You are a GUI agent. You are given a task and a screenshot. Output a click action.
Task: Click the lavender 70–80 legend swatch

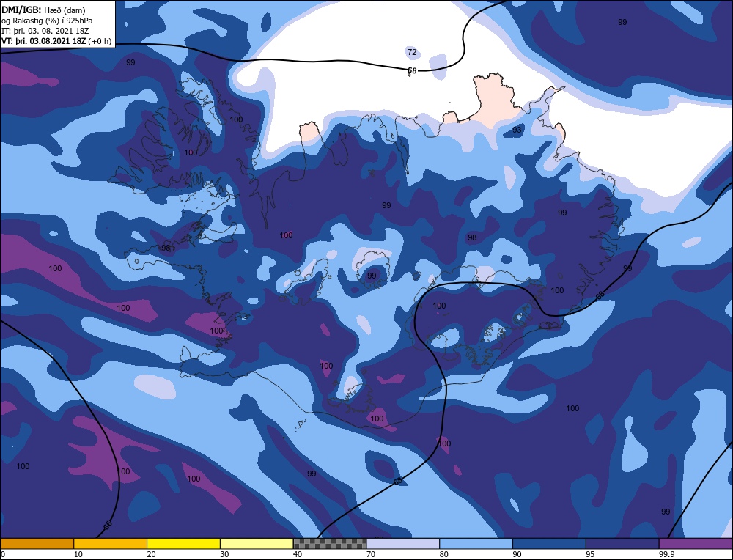[403, 543]
